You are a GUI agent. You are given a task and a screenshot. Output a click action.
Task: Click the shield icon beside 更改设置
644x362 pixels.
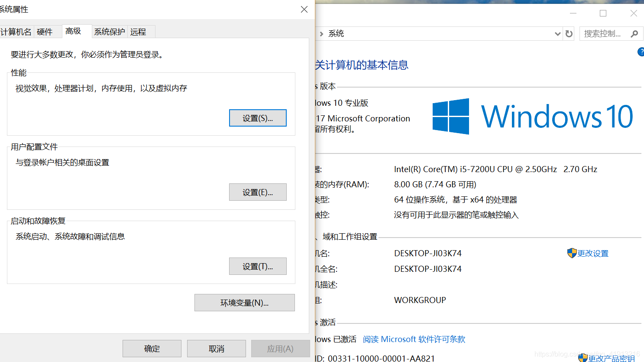tap(572, 253)
